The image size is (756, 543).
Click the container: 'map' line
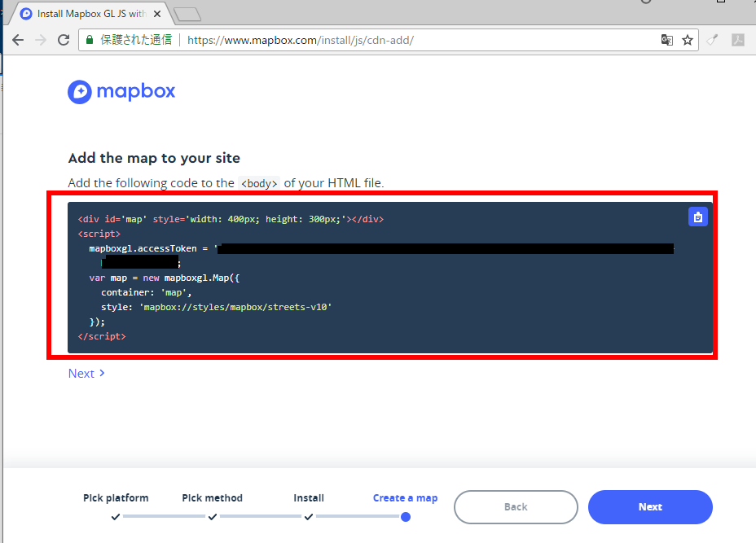(146, 292)
